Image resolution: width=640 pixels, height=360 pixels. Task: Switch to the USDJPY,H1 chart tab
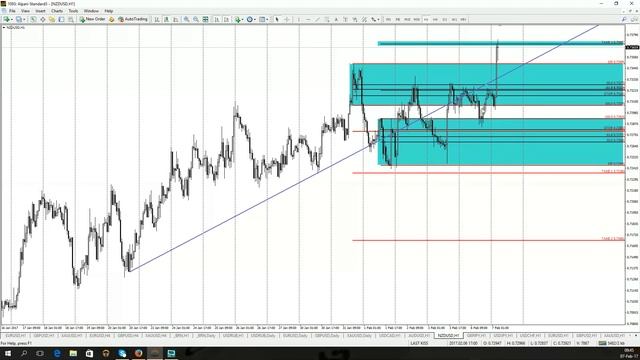coord(503,336)
